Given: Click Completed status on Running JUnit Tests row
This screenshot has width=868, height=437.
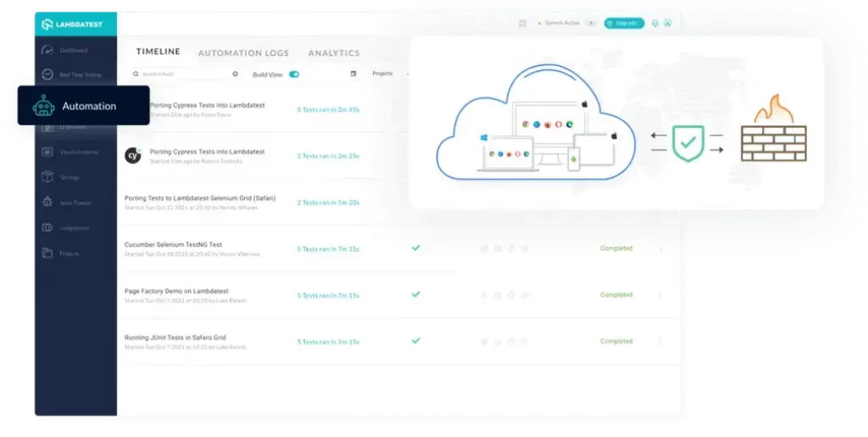Looking at the screenshot, I should pos(616,341).
